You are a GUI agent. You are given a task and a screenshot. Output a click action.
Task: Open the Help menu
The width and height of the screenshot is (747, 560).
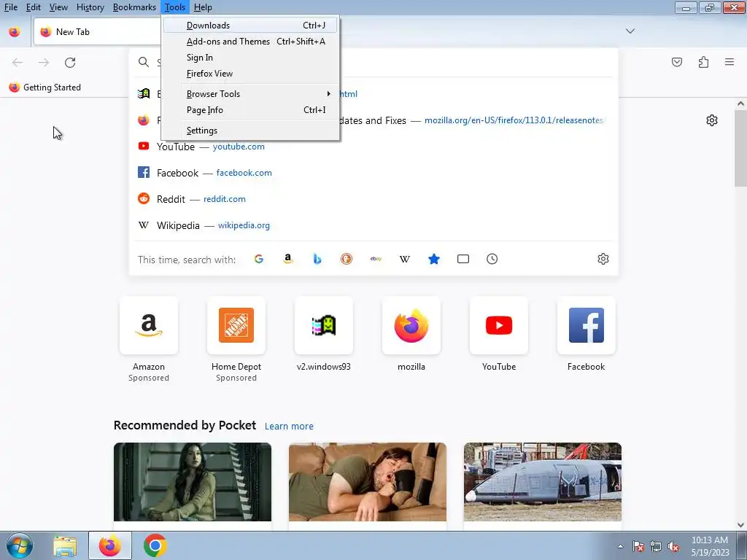point(203,7)
